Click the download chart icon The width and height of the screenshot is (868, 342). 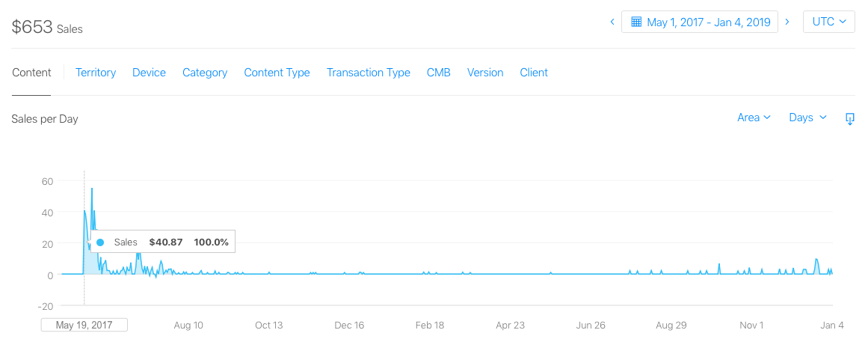pos(849,118)
